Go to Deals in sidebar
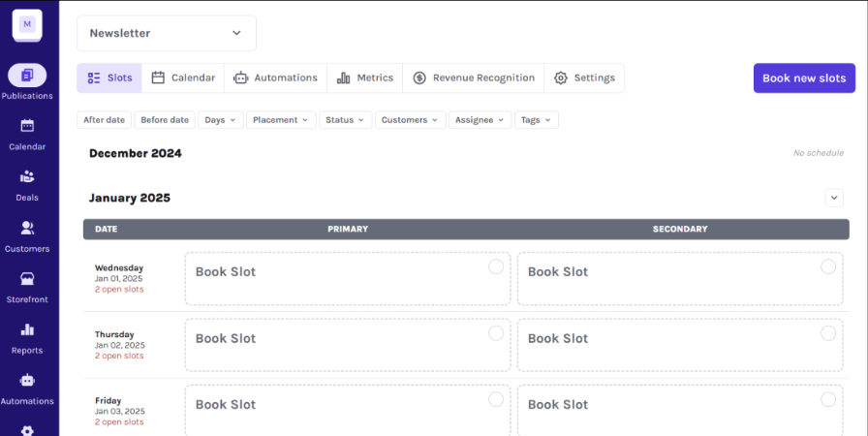Viewport: 868px width, 436px height. coord(27,185)
